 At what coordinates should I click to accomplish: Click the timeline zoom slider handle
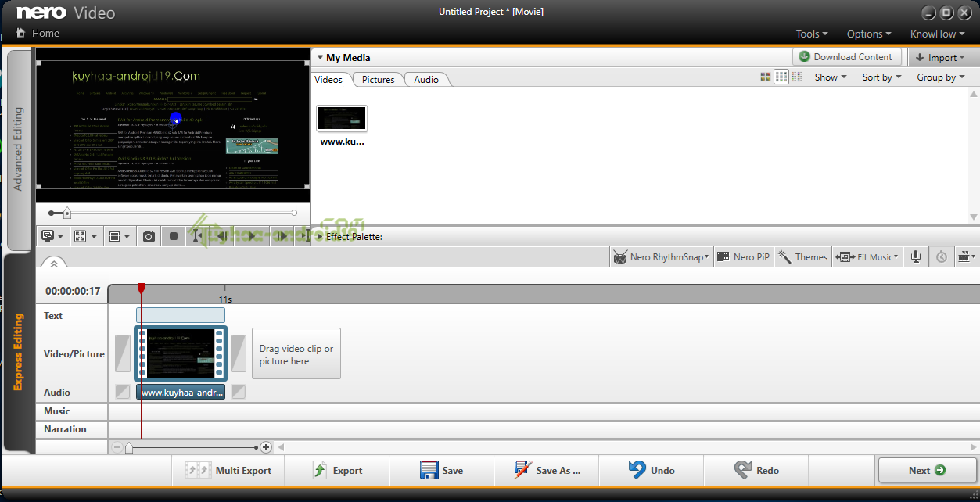129,447
